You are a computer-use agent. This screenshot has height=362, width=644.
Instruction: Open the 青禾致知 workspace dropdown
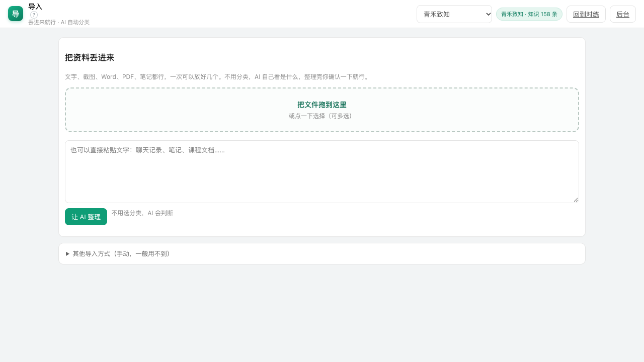[x=454, y=14]
